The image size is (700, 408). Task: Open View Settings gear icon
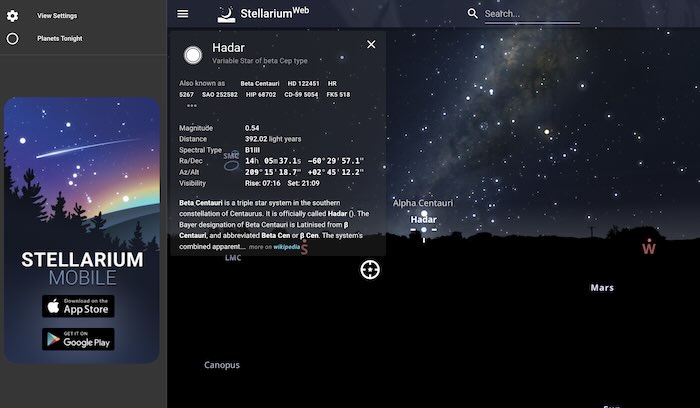click(x=12, y=16)
